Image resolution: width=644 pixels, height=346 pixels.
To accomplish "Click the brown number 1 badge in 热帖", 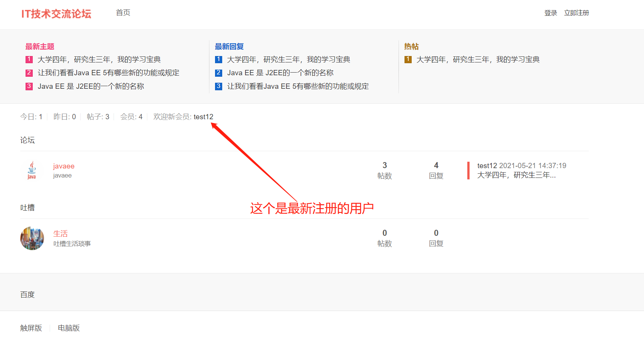I will 408,59.
